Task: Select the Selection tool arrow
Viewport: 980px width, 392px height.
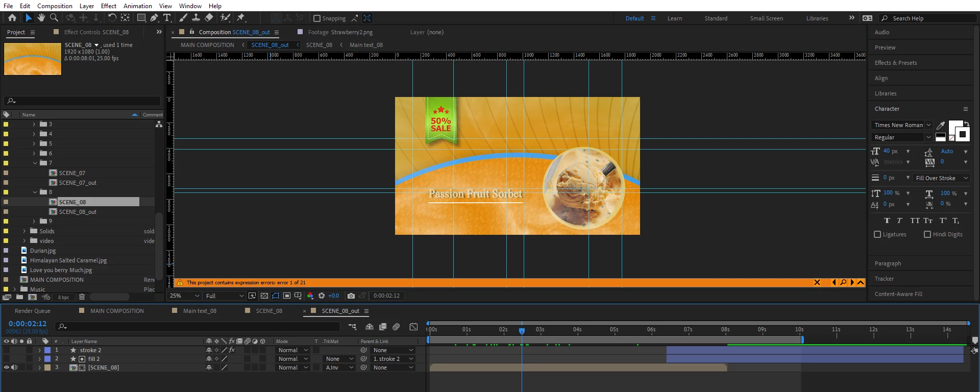Action: tap(29, 18)
